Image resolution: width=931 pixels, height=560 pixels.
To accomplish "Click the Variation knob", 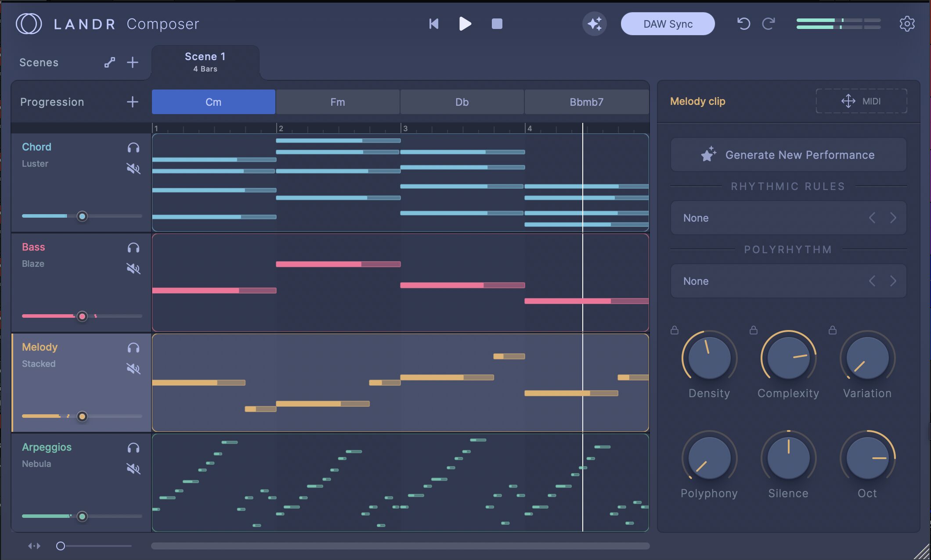I will coord(867,357).
